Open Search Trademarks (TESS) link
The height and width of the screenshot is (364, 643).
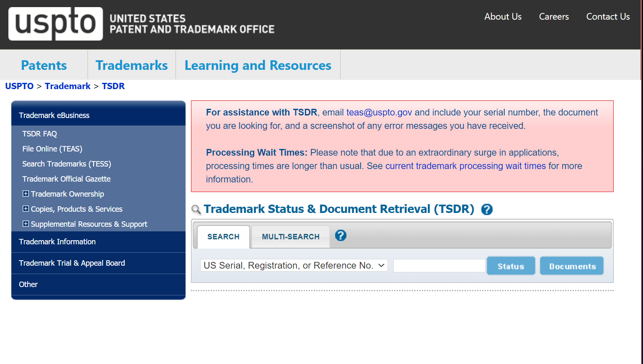[x=67, y=164]
